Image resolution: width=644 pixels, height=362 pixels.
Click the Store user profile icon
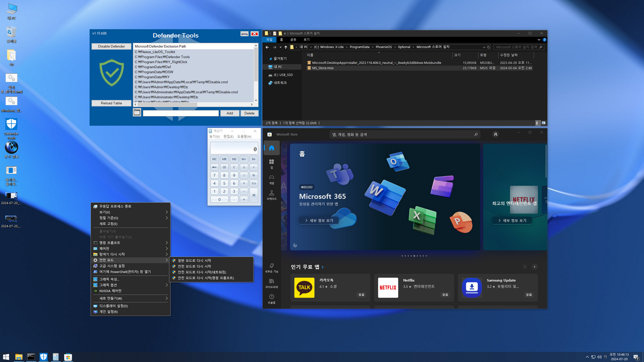[495, 134]
